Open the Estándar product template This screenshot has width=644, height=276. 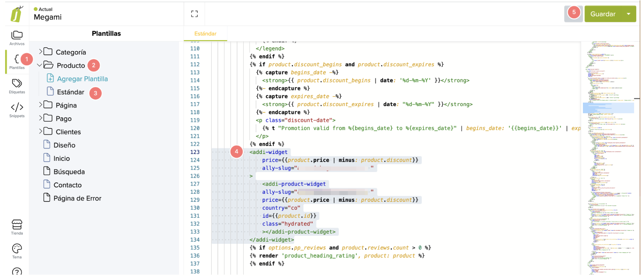pos(70,92)
